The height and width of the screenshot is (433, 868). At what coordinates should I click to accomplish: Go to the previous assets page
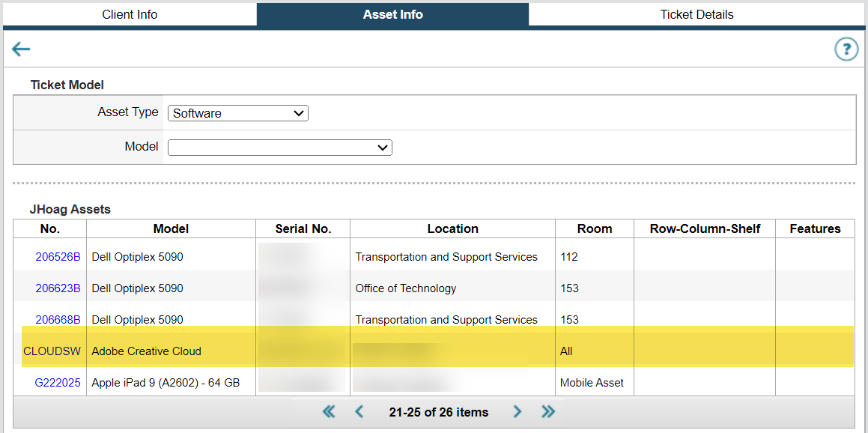click(359, 411)
